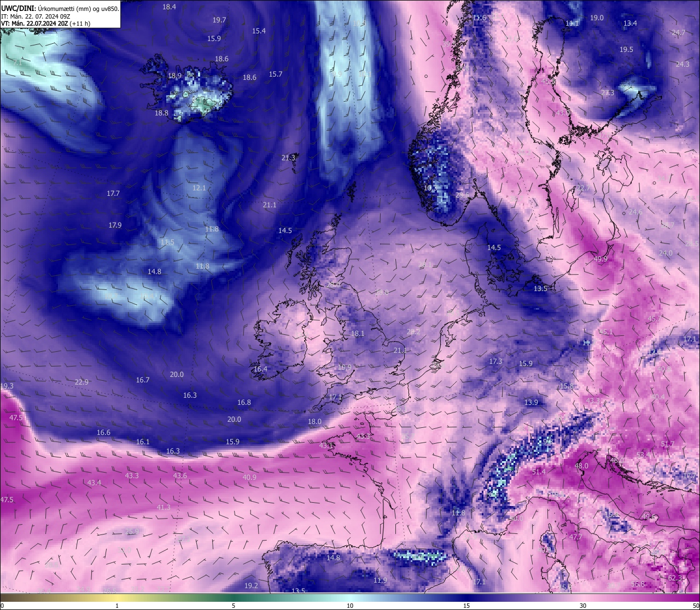This screenshot has width=700, height=610.
Task: Click the color scale label 0
Action: pyautogui.click(x=2, y=606)
